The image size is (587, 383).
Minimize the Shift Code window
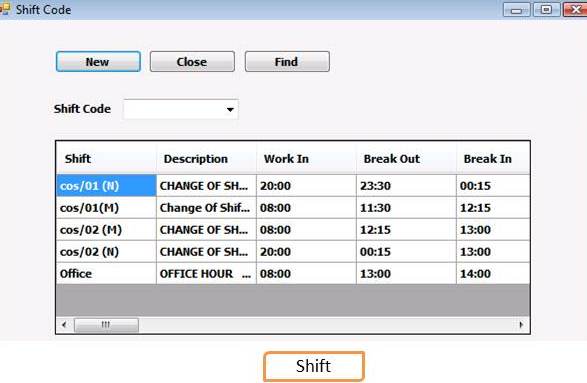(516, 10)
